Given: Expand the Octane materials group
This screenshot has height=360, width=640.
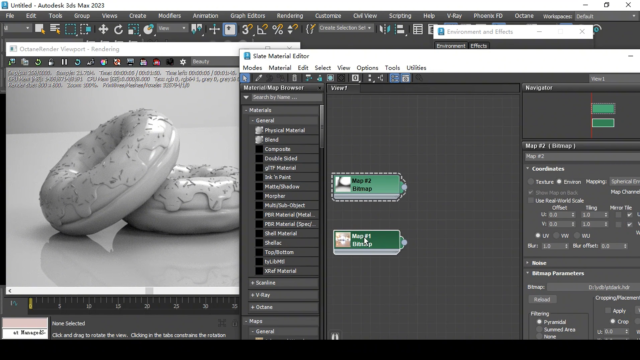Looking at the screenshot, I should click(x=253, y=307).
